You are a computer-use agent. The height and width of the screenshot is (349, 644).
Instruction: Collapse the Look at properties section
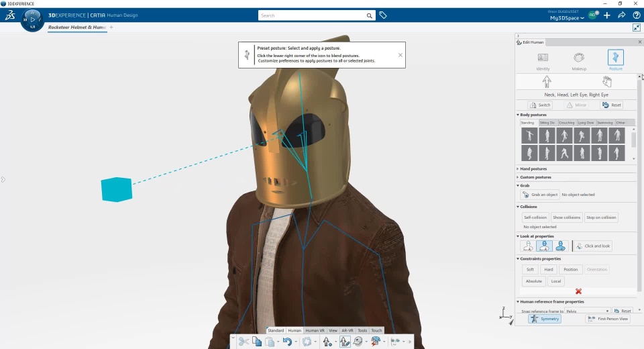click(518, 236)
